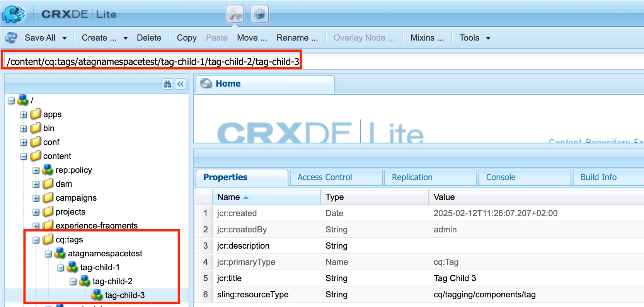Click the CRXDE Lite elephant logo icon
This screenshot has width=644, height=307.
click(x=14, y=14)
